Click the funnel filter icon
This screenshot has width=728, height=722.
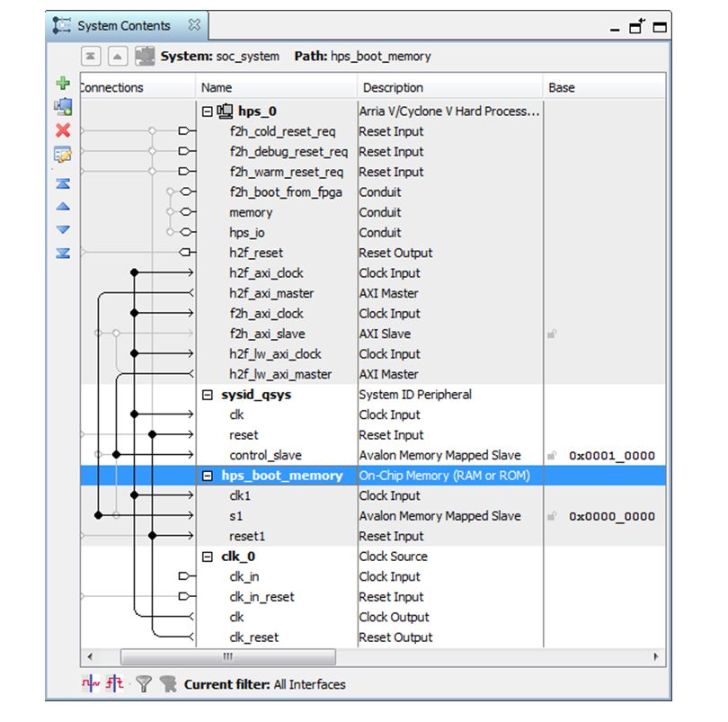(144, 684)
